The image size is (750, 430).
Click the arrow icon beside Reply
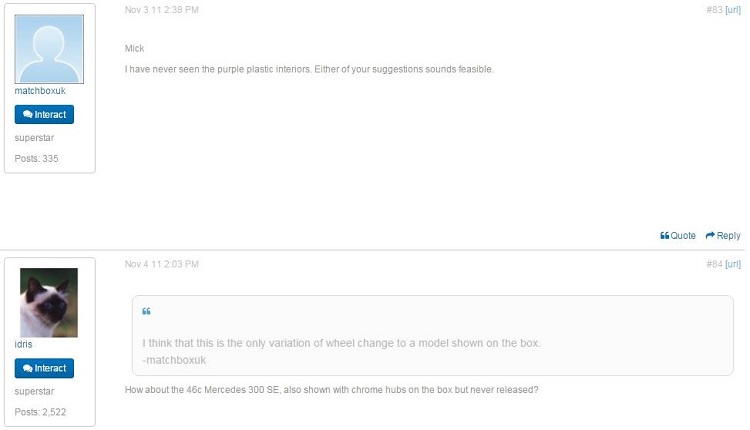click(x=710, y=235)
